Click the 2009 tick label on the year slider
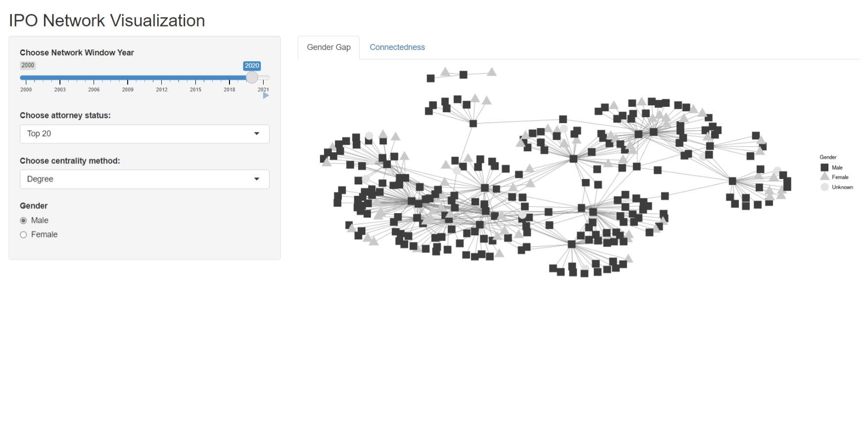The width and height of the screenshot is (868, 421). 128,90
